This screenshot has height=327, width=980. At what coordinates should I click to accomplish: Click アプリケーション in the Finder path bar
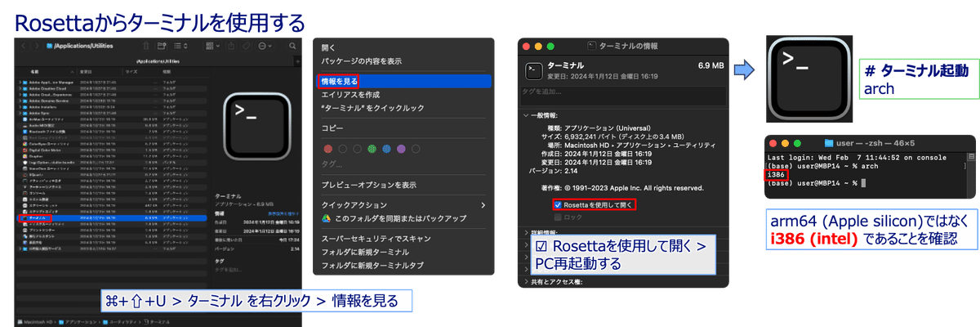click(x=76, y=324)
